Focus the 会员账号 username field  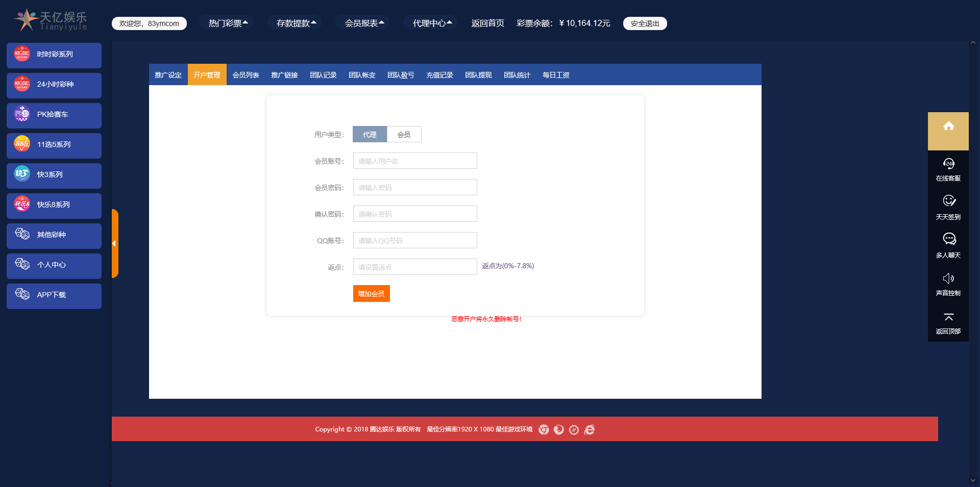tap(415, 161)
